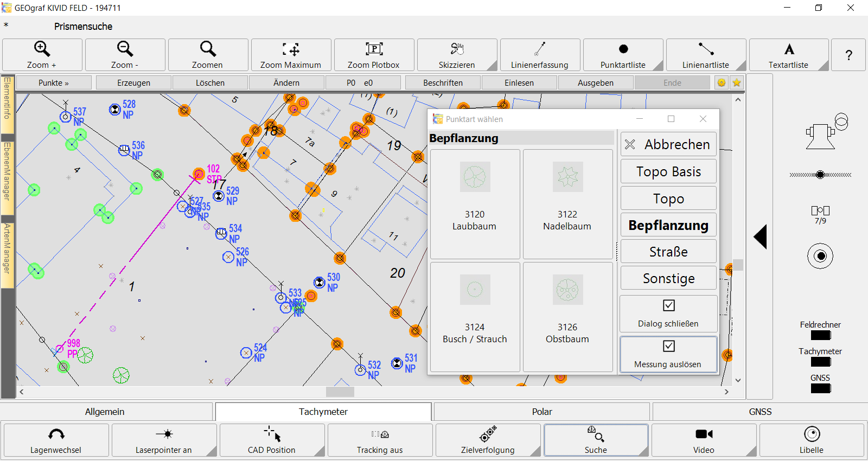The width and height of the screenshot is (868, 461).
Task: Turn on Laserpointer an
Action: point(164,440)
